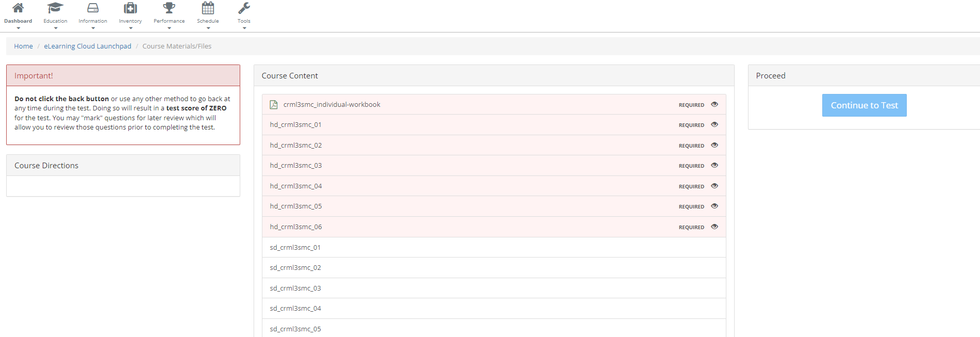Click the Performance trophy icon

coord(169,8)
